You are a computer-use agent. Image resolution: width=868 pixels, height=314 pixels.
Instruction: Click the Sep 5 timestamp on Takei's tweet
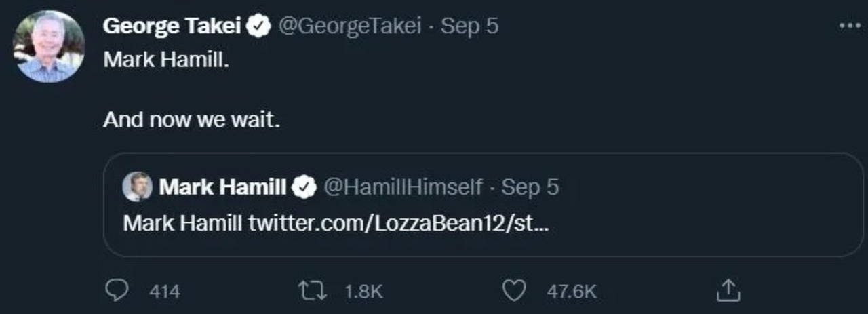coord(469,26)
